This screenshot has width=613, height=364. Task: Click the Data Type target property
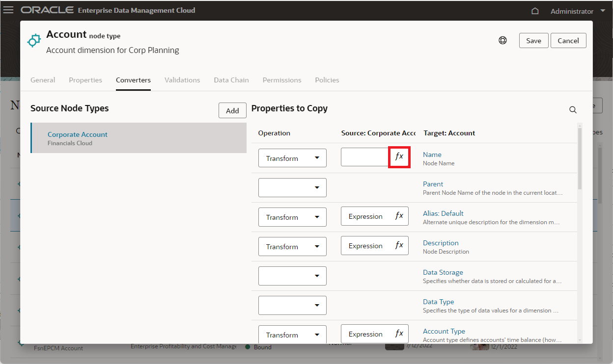click(x=438, y=302)
